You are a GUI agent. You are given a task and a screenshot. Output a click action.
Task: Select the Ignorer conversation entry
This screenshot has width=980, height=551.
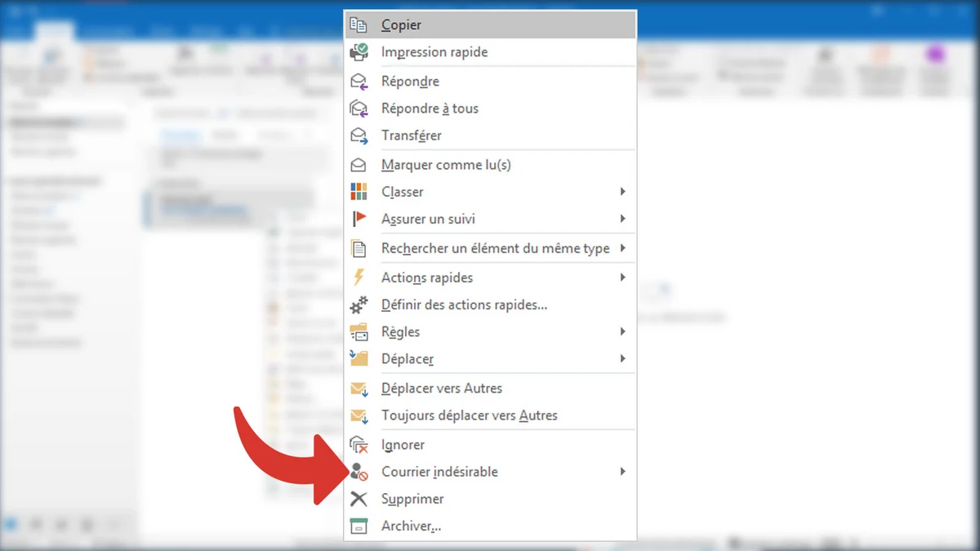tap(402, 444)
